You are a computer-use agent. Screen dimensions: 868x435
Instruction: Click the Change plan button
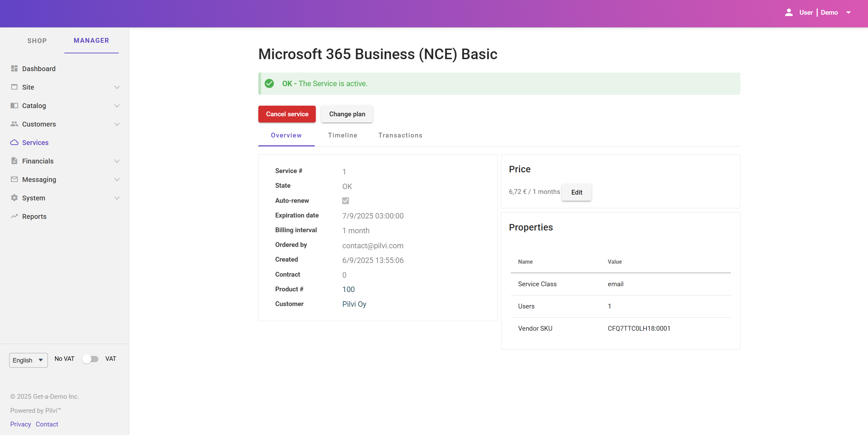pyautogui.click(x=347, y=114)
